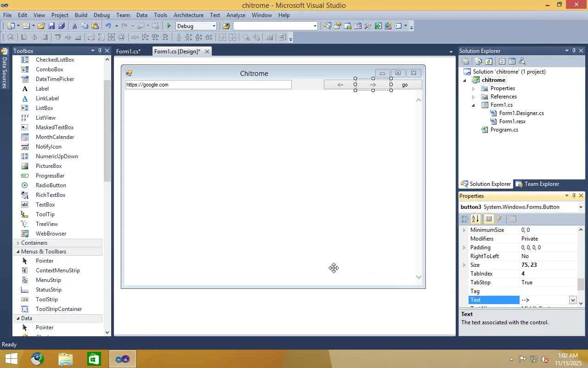Click the Properties grid scrollbar thumb
The image size is (588, 368).
[581, 284]
